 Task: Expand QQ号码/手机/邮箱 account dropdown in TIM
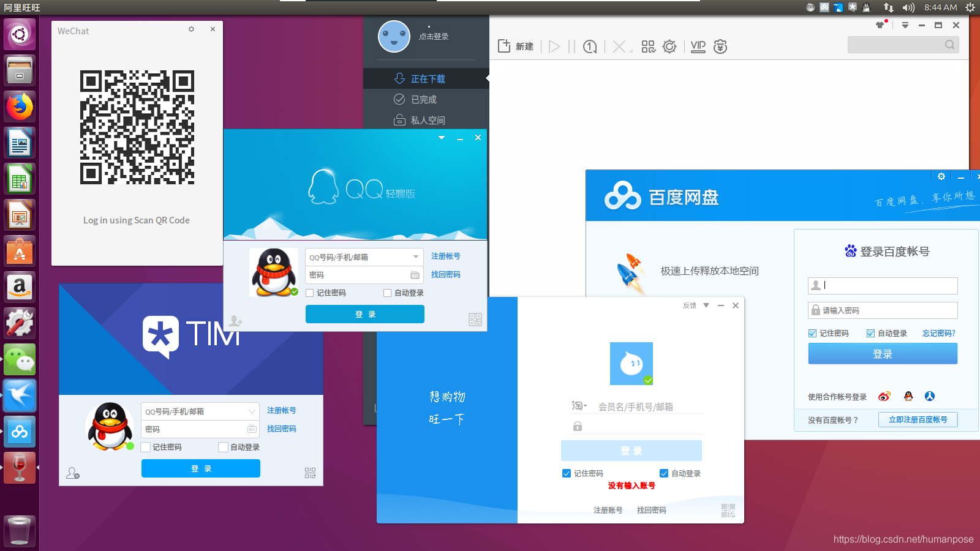click(x=251, y=411)
